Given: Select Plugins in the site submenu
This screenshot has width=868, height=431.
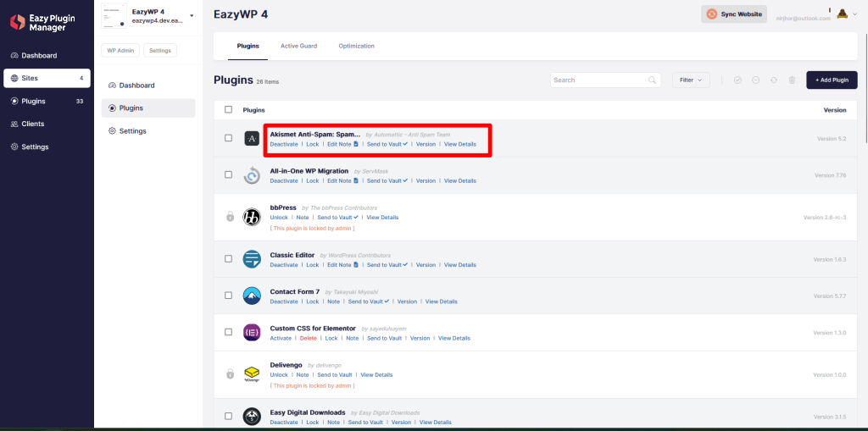Looking at the screenshot, I should click(148, 108).
